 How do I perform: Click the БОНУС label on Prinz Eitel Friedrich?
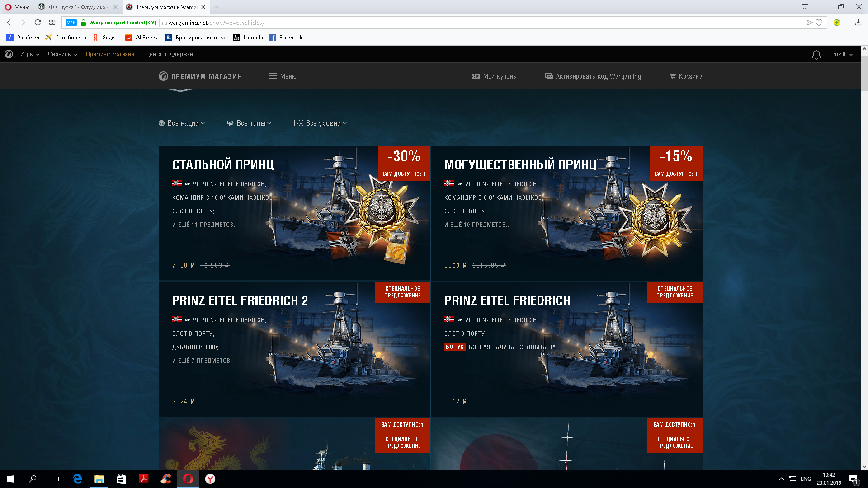(455, 347)
